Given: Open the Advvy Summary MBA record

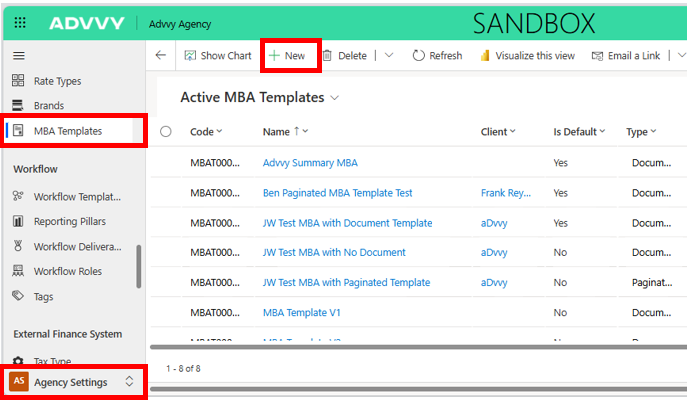Looking at the screenshot, I should (x=310, y=162).
